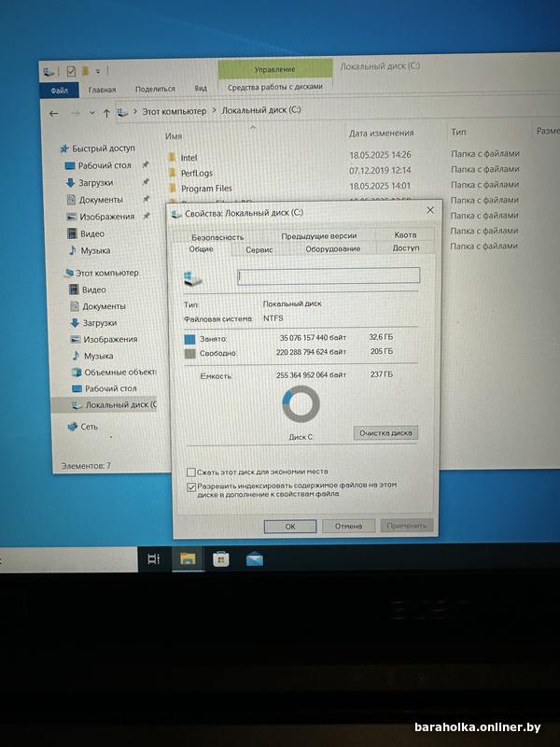The image size is (560, 747).
Task: Click the Управление contextual tab
Action: click(274, 69)
